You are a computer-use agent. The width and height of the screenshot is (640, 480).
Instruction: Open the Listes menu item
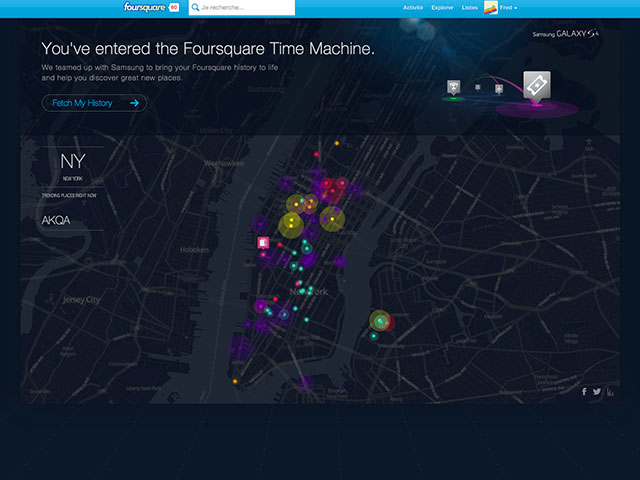pos(469,7)
